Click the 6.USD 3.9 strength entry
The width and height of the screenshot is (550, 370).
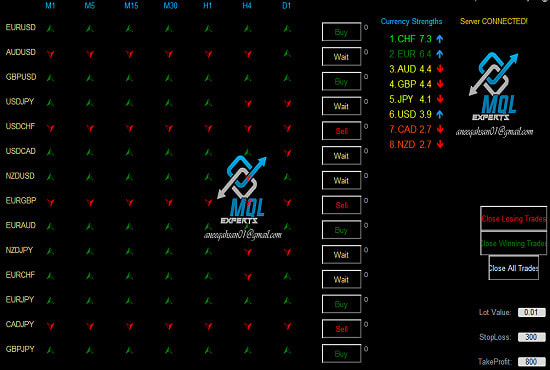coord(410,114)
